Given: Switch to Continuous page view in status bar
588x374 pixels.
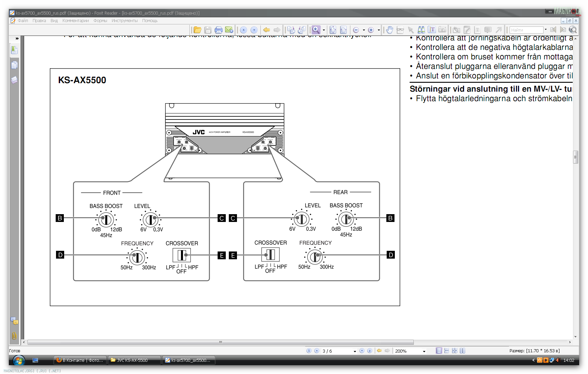Looking at the screenshot, I should pos(447,351).
